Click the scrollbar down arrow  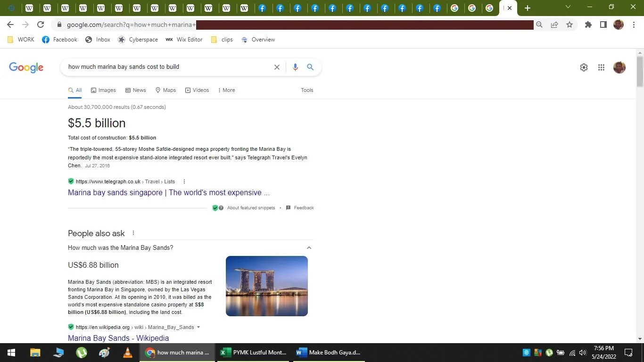(x=640, y=339)
